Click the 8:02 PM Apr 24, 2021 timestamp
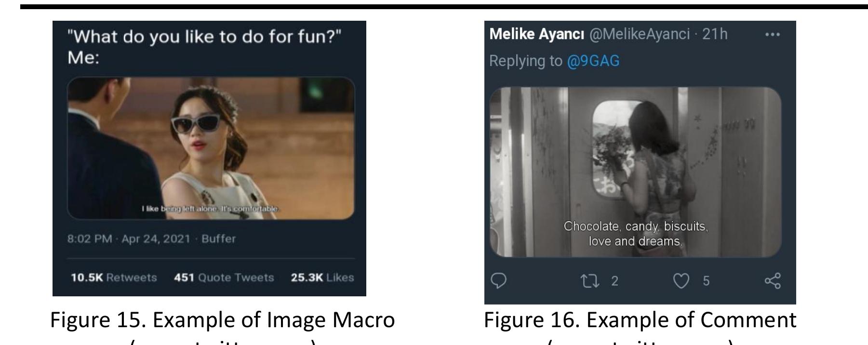Image resolution: width=868 pixels, height=345 pixels. (129, 239)
